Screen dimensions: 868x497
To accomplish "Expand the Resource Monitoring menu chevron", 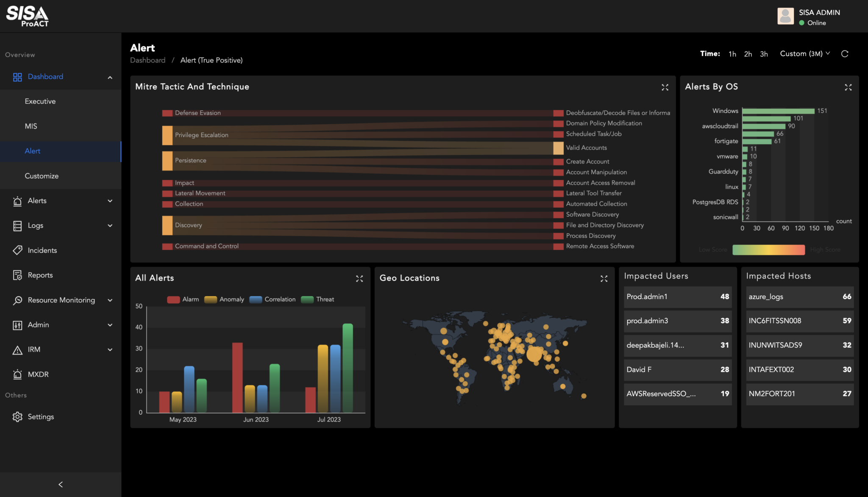I will click(x=110, y=300).
